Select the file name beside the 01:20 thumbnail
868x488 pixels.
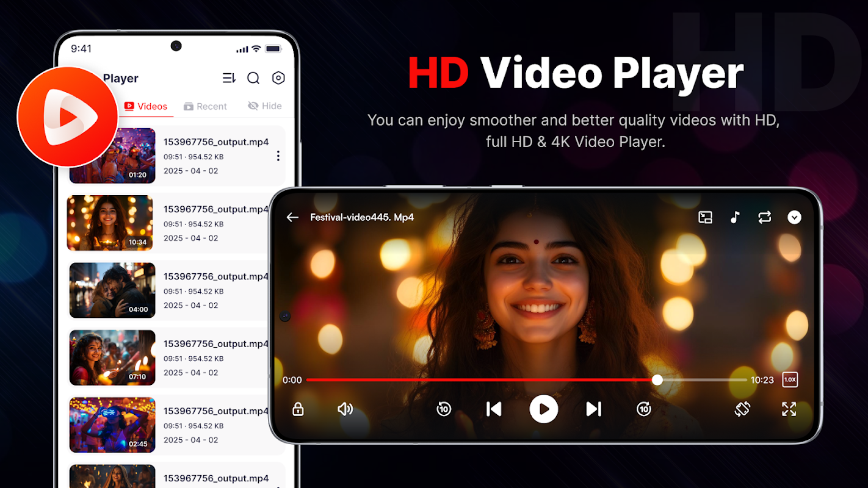click(216, 142)
